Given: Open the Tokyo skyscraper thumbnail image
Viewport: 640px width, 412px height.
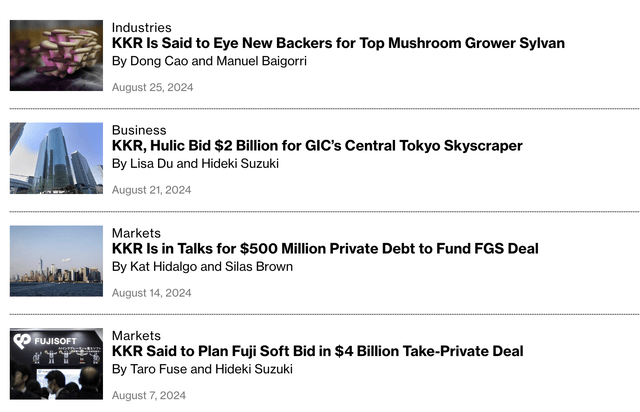Looking at the screenshot, I should point(56,158).
